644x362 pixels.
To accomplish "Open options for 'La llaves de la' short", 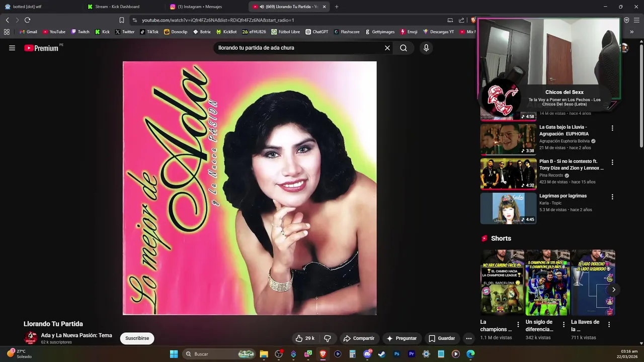I will pyautogui.click(x=609, y=325).
